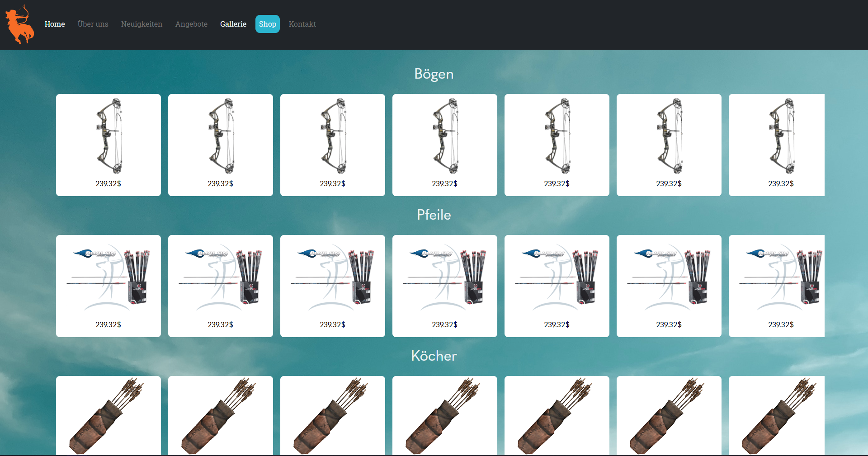
Task: Select the second arrows product in Pfeile
Action: pyautogui.click(x=221, y=286)
